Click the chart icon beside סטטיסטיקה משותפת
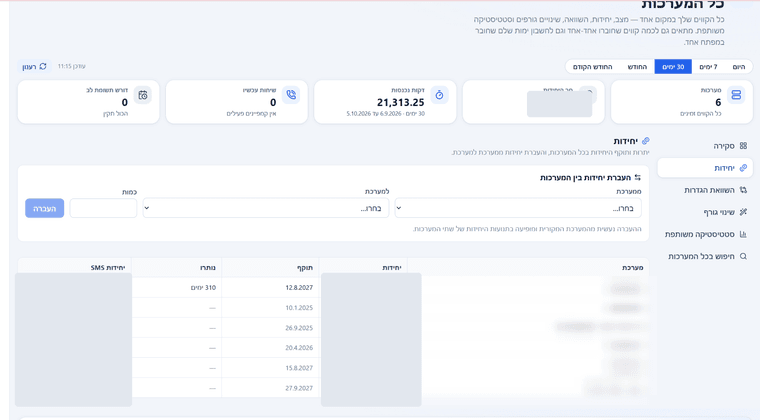The image size is (760, 420). pos(743,234)
